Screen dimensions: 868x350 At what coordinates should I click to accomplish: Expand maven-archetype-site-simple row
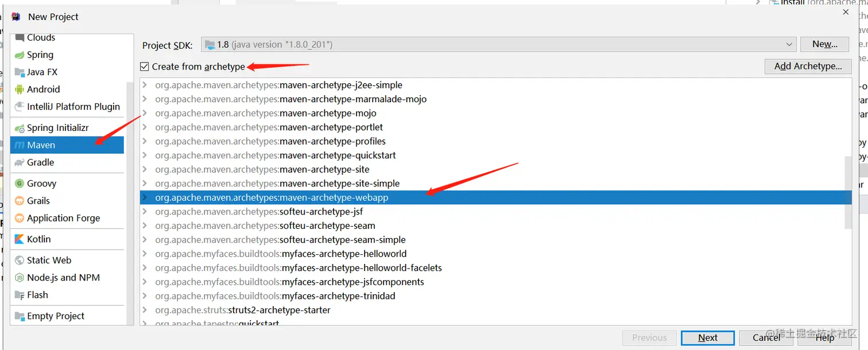(x=145, y=184)
